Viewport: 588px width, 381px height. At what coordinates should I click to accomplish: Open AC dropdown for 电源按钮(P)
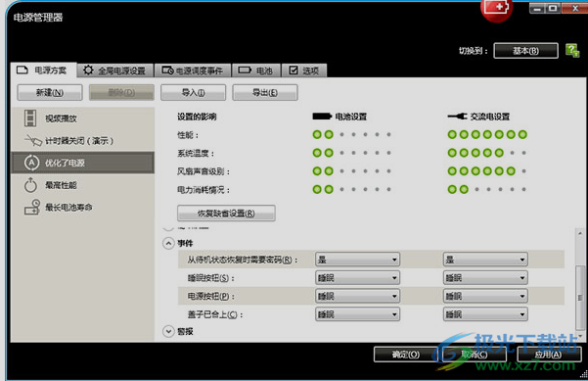click(x=485, y=296)
